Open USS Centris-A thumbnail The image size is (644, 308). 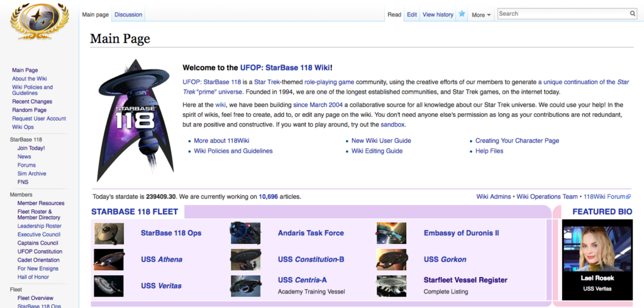[245, 286]
